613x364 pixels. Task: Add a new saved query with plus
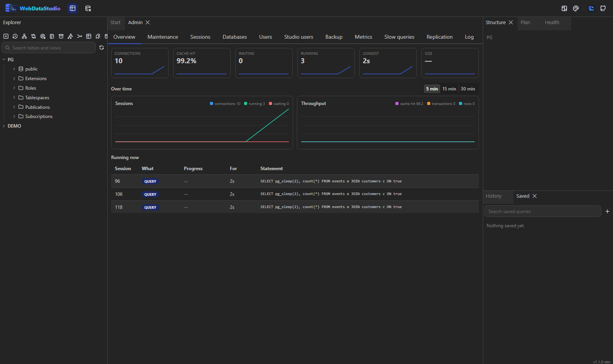[607, 211]
